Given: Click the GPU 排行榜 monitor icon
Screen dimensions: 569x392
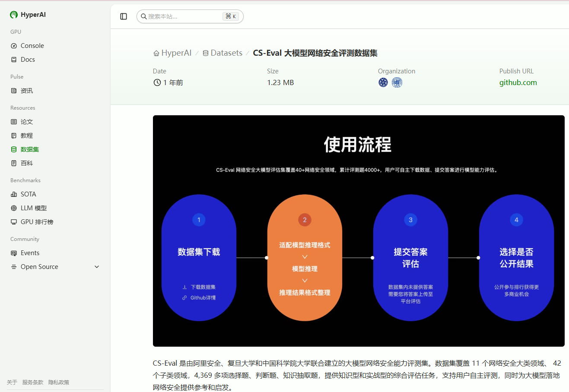Looking at the screenshot, I should [14, 222].
